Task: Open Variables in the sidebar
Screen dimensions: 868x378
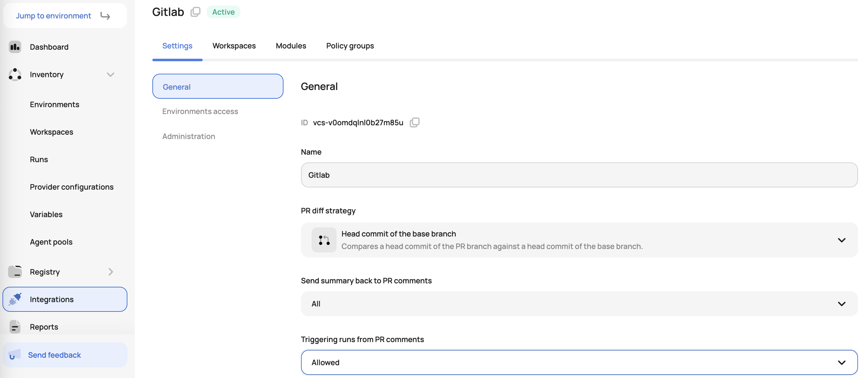Action: point(46,214)
